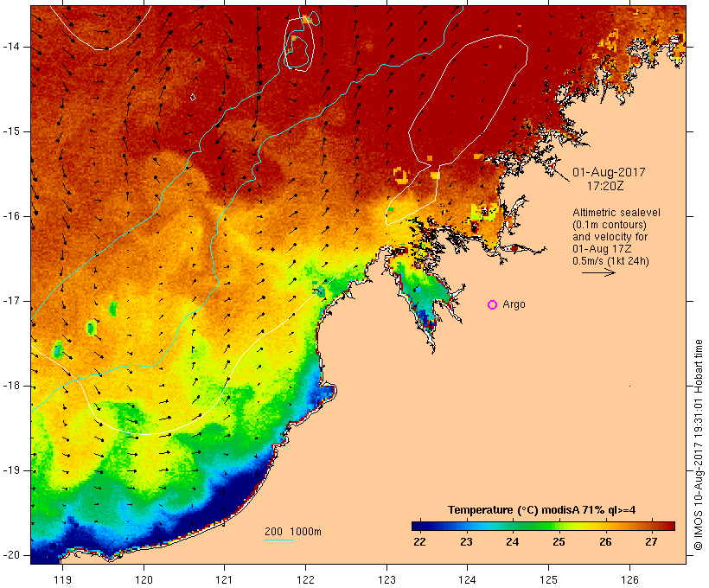Click the latitude axis label '-18'
The image size is (709, 588).
11,386
